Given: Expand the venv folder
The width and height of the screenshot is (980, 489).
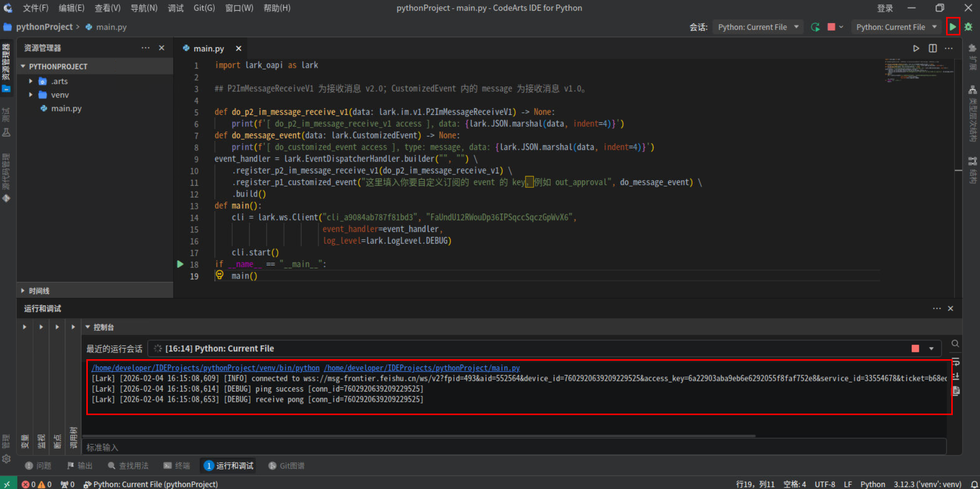Looking at the screenshot, I should (31, 95).
